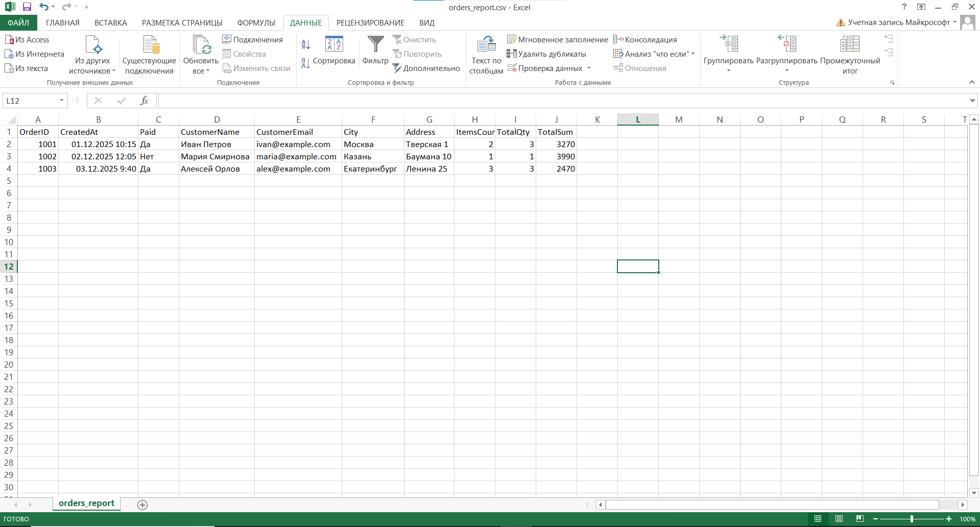Screen dimensions: 980x527
Task: Click the Subtotal (Промежуточный итог) icon
Action: pos(850,44)
